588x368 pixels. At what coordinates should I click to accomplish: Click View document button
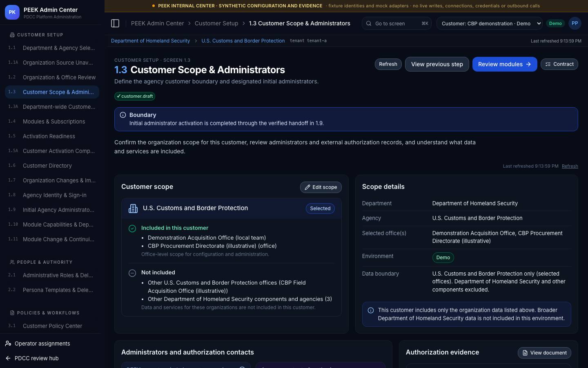(544, 353)
